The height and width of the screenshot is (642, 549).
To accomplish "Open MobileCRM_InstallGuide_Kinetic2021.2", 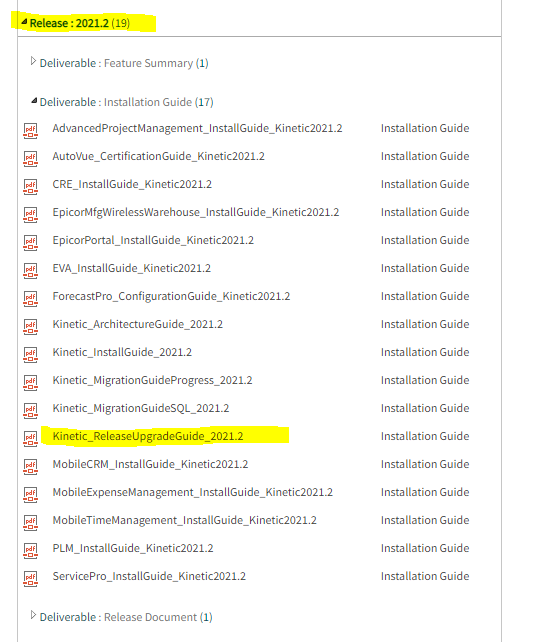I will point(150,464).
